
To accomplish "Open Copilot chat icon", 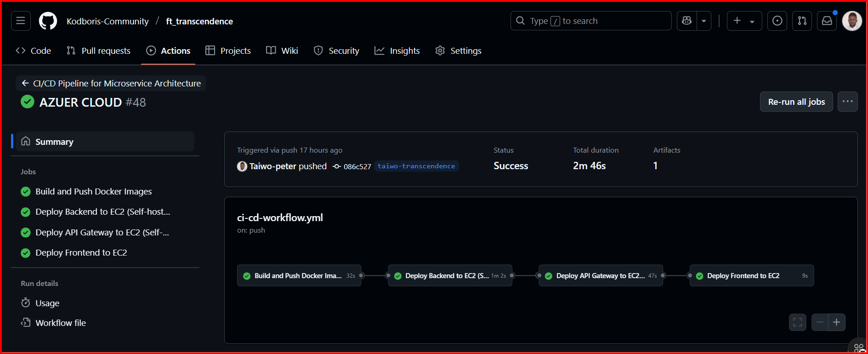I will point(686,21).
